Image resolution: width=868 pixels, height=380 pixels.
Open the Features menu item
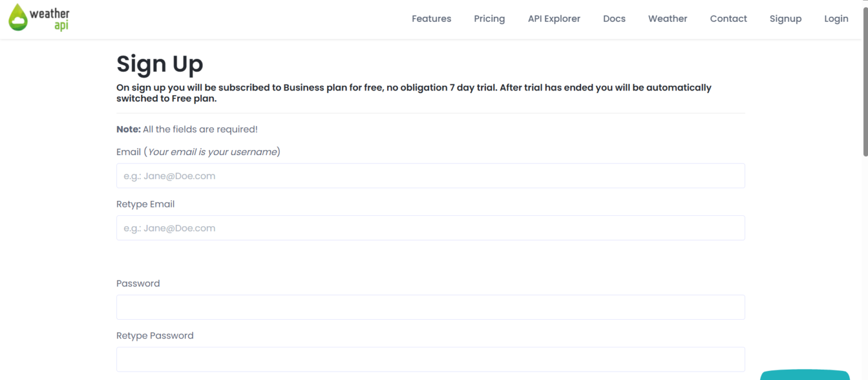[432, 19]
